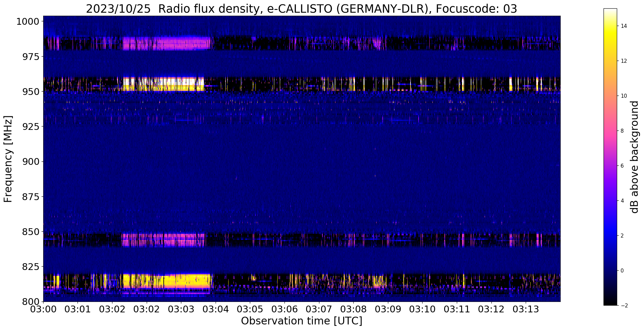Click the 14 tick label on the colorbar
The height and width of the screenshot is (330, 644).
624,26
